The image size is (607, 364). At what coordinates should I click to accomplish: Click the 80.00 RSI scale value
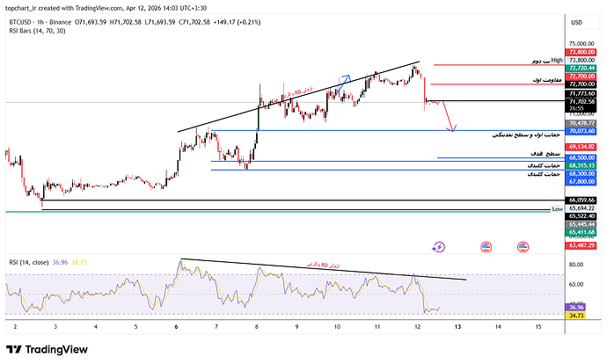click(576, 265)
